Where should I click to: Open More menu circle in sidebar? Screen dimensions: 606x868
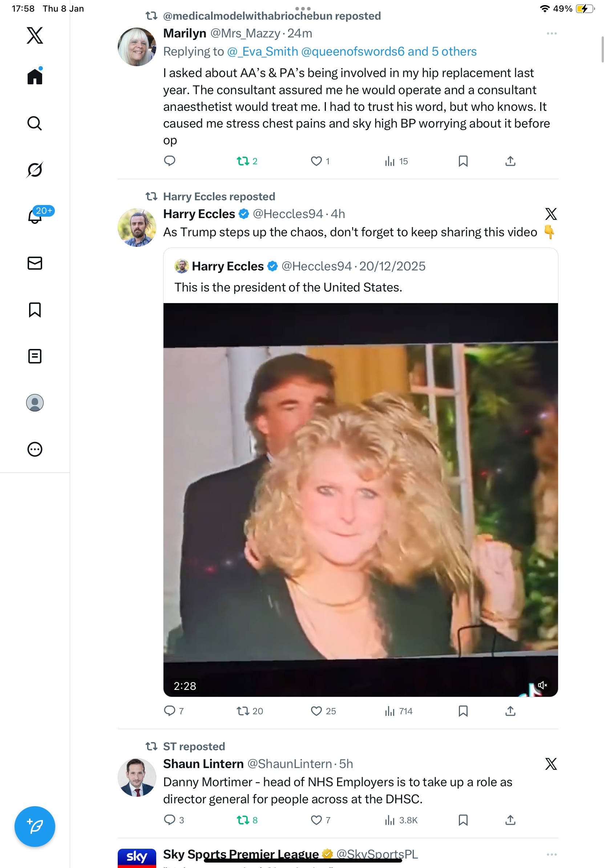pyautogui.click(x=35, y=450)
